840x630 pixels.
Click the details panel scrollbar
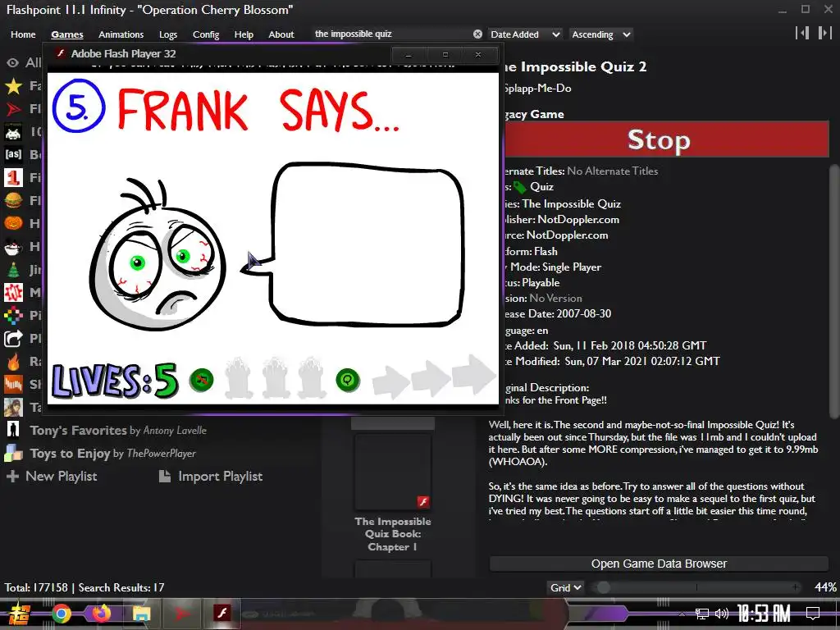coord(833,292)
